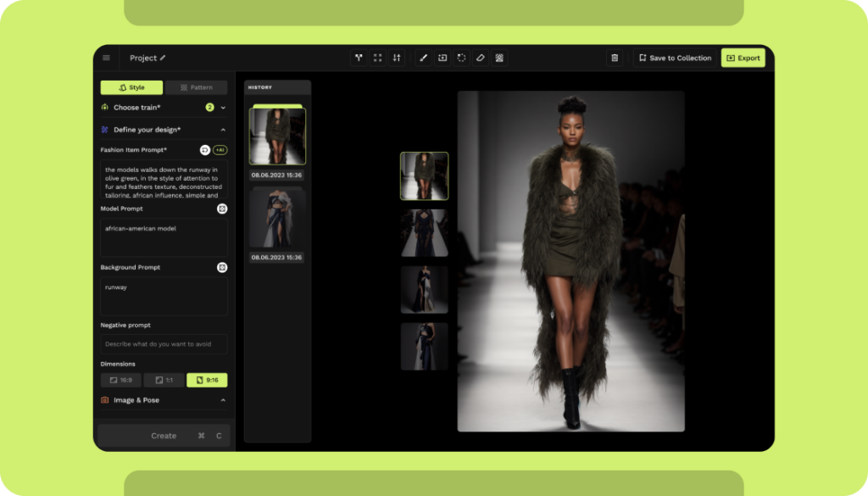Open the second history item with navy dress
The height and width of the screenshot is (496, 868).
[x=277, y=219]
